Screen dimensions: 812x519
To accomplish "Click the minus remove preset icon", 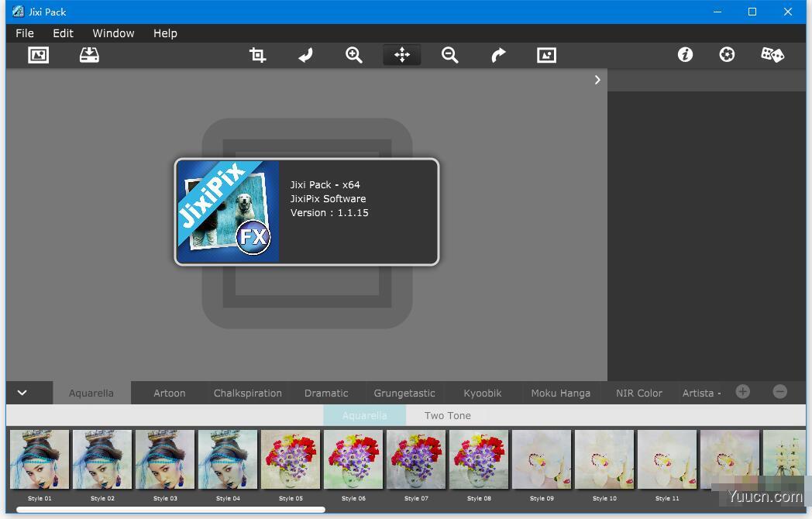I will point(780,392).
